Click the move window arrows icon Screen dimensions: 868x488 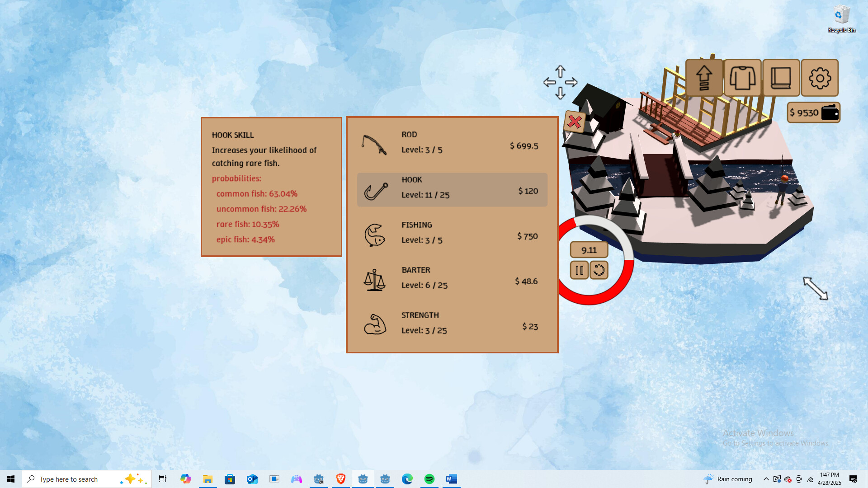click(x=560, y=82)
